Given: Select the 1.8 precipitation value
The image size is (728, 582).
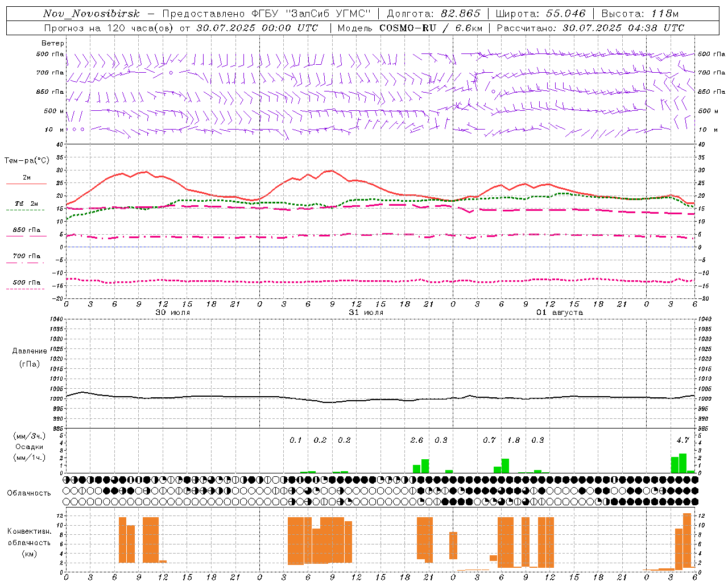Looking at the screenshot, I should (x=514, y=440).
